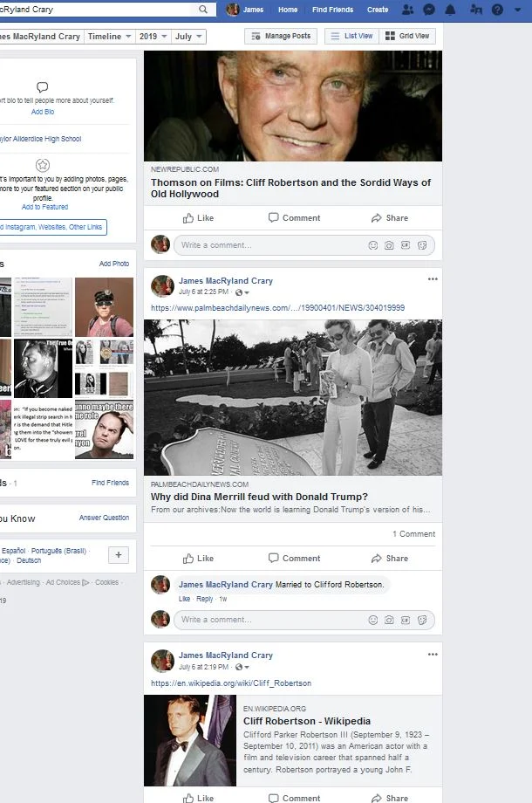Post a sticker in Dina Merrill comment box

pos(422,620)
